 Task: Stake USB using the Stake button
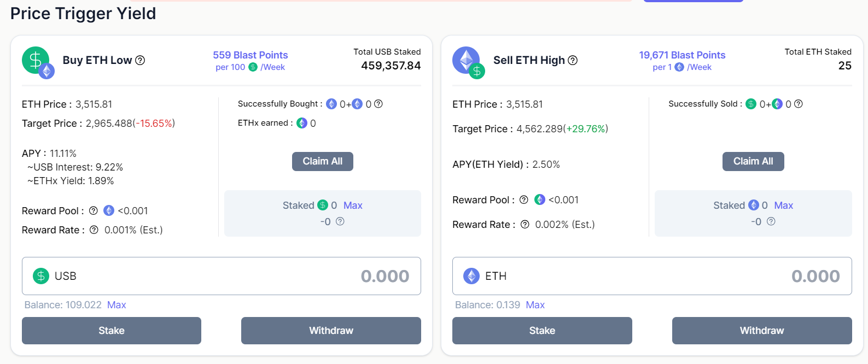pyautogui.click(x=112, y=331)
